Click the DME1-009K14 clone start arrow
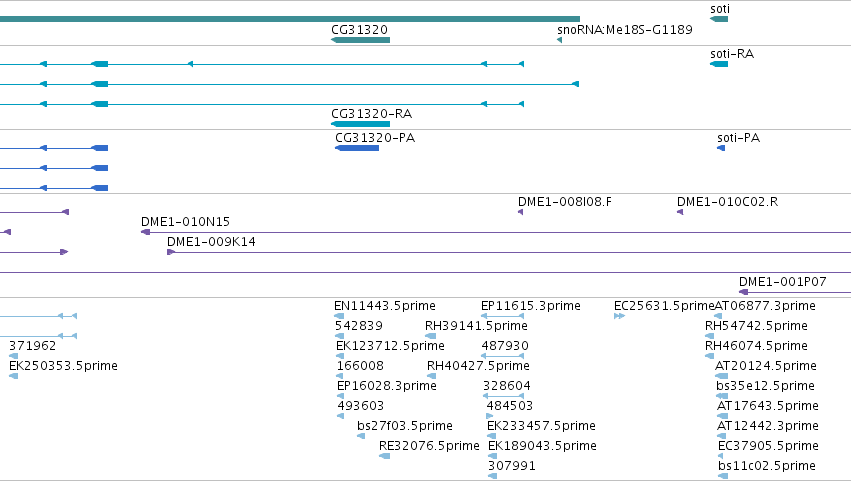Screen dimensions: 851x481 171,252
